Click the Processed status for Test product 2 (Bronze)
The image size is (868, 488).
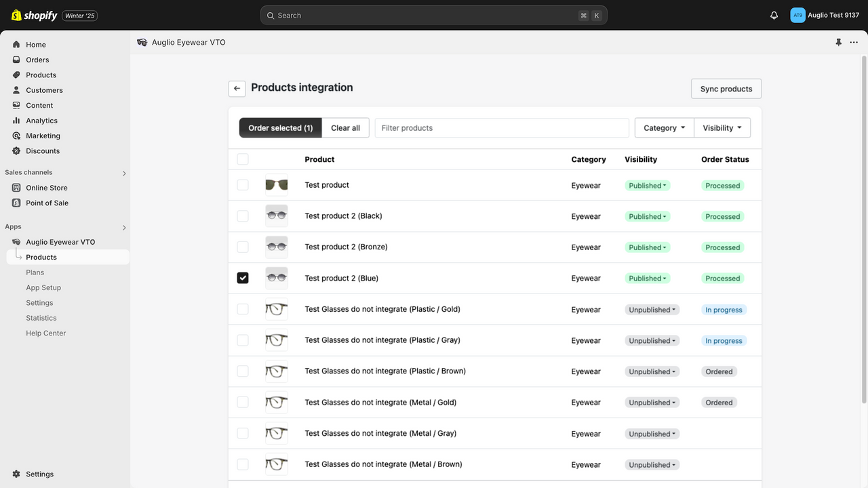click(x=722, y=247)
